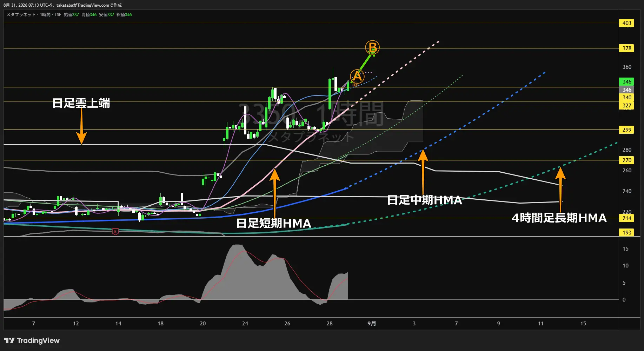Select the 11 date on time axis
644x351 pixels.
(x=541, y=324)
